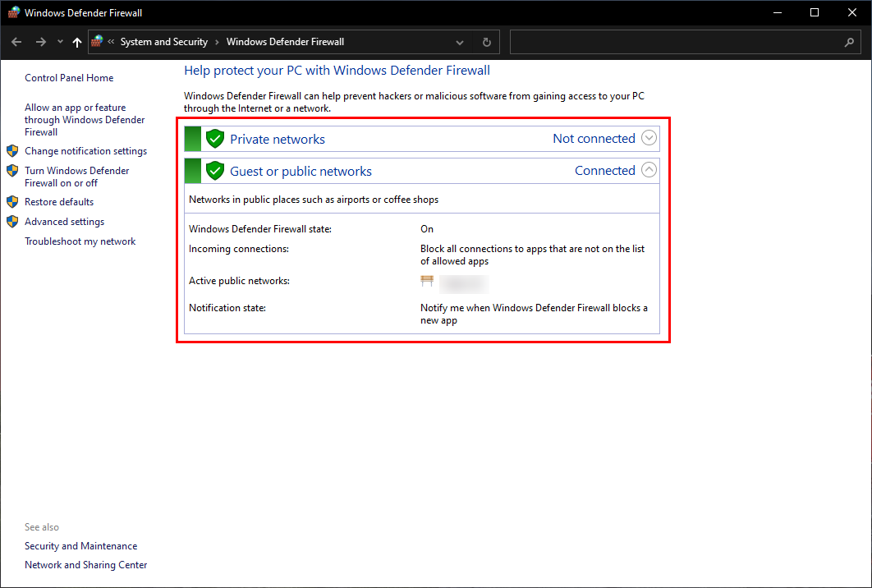This screenshot has width=872, height=588.
Task: Click the green shield icon for Guest or public networks
Action: pyautogui.click(x=214, y=171)
